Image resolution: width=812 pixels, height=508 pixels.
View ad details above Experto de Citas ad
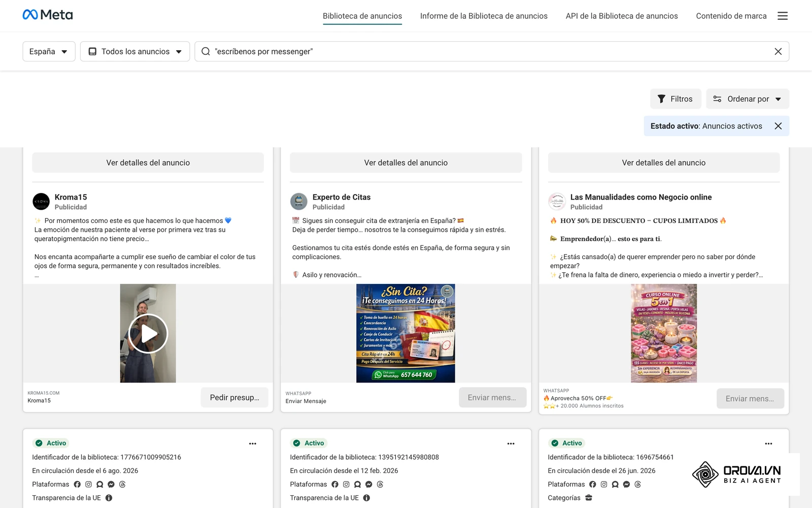click(406, 163)
